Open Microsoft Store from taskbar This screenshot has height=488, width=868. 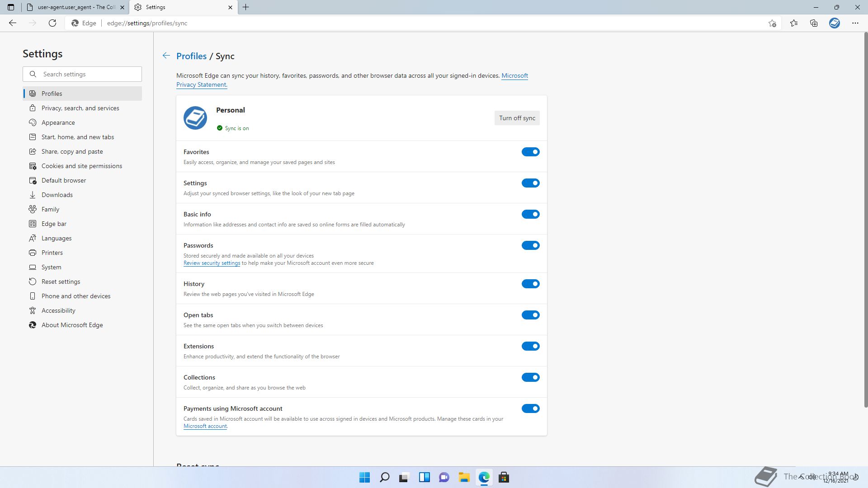504,477
